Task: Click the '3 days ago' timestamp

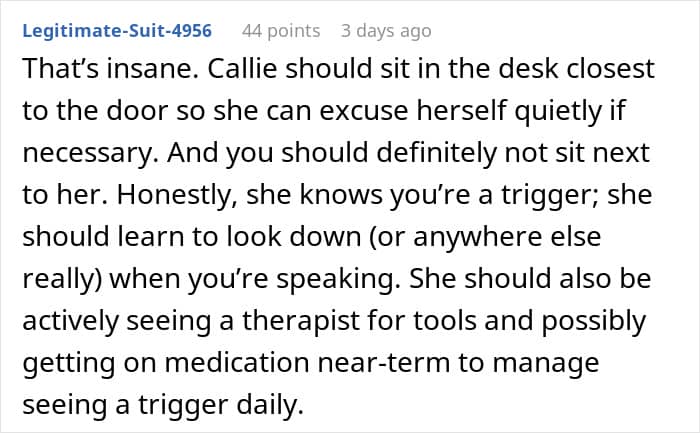Action: 386,31
